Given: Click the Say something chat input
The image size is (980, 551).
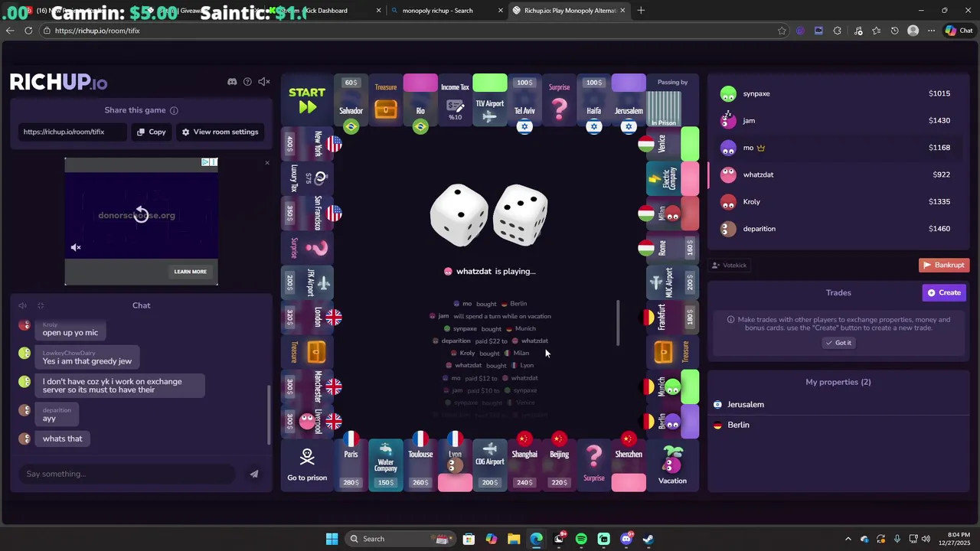Looking at the screenshot, I should (x=126, y=474).
